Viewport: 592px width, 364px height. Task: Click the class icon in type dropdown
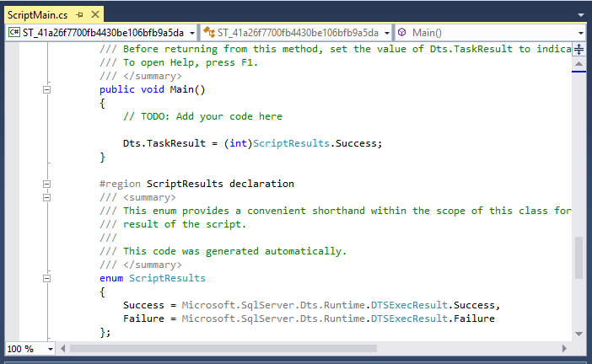[x=209, y=32]
